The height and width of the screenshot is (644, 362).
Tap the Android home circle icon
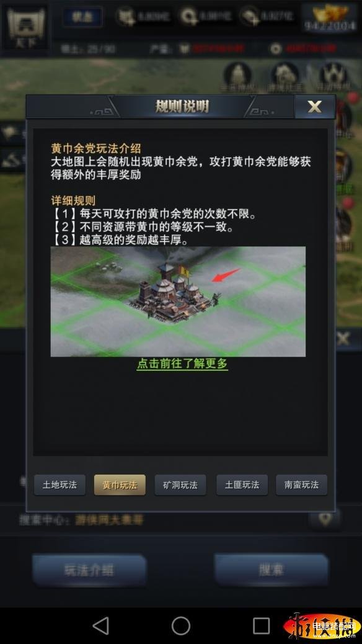tap(181, 626)
